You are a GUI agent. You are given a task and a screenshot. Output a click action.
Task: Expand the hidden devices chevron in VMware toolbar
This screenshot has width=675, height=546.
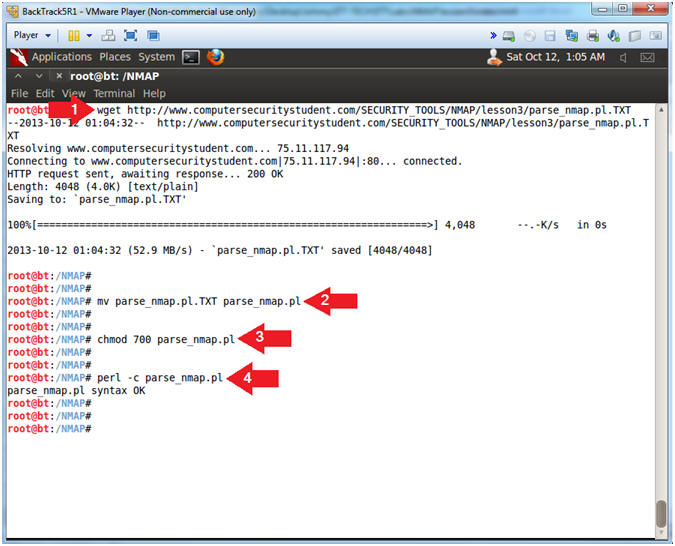coord(493,35)
